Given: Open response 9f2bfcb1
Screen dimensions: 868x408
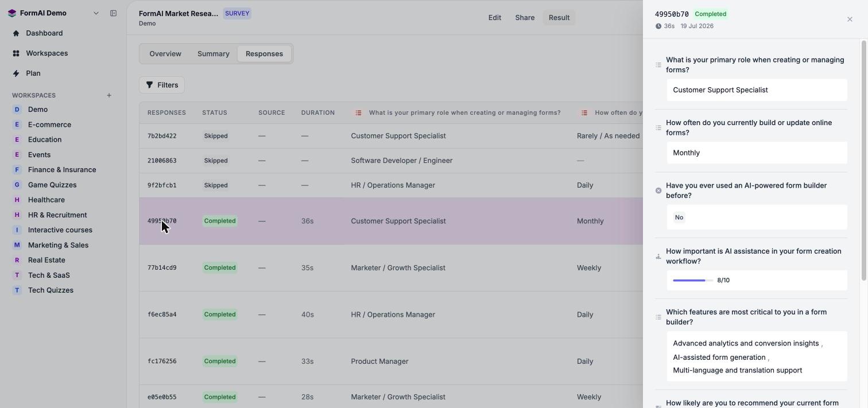Looking at the screenshot, I should [162, 185].
